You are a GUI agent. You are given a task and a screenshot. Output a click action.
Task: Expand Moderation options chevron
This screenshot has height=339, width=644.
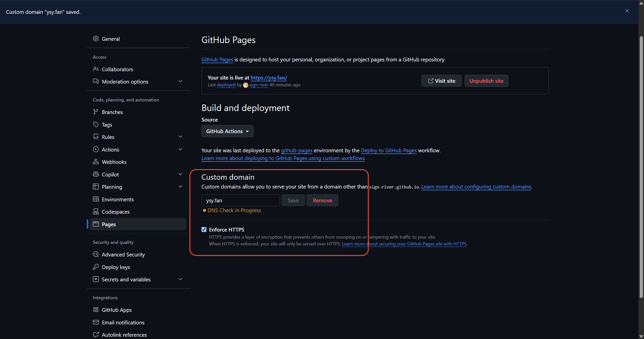click(x=180, y=81)
